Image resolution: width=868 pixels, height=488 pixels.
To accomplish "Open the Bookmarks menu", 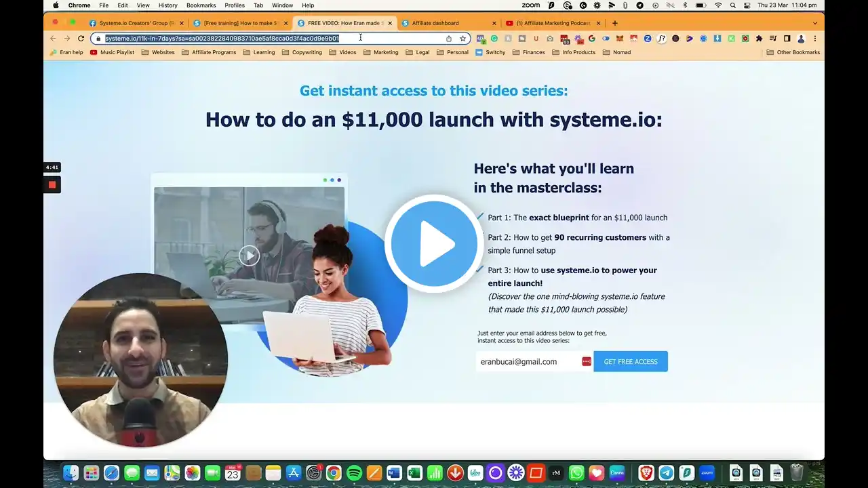I will [201, 5].
